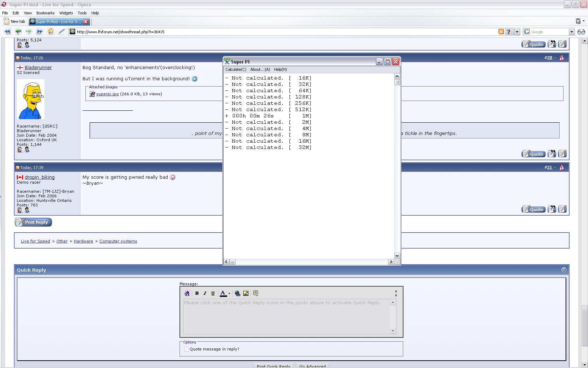Open the dropdown beside the question mark icon

[x=517, y=32]
